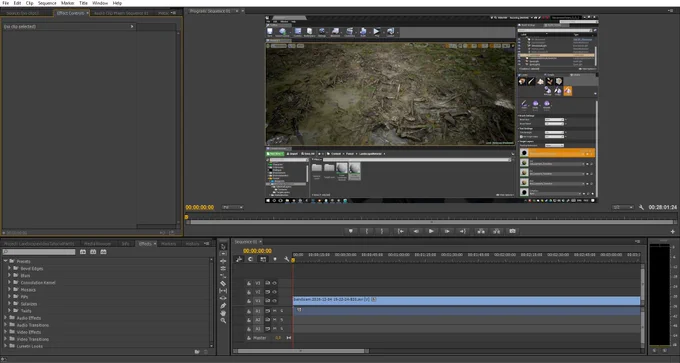Viewport: 680px width, 363px height.
Task: Select the Razor tool in tools panel
Action: 223,283
